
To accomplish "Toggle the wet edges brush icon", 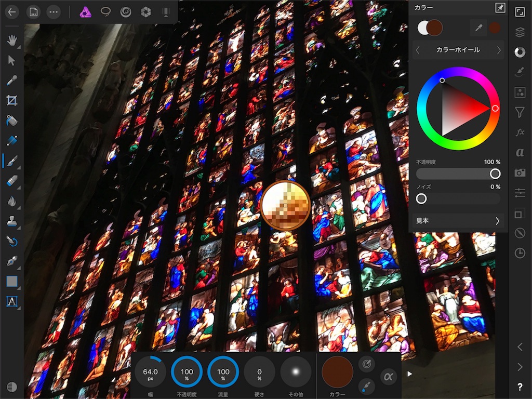I will (x=366, y=386).
